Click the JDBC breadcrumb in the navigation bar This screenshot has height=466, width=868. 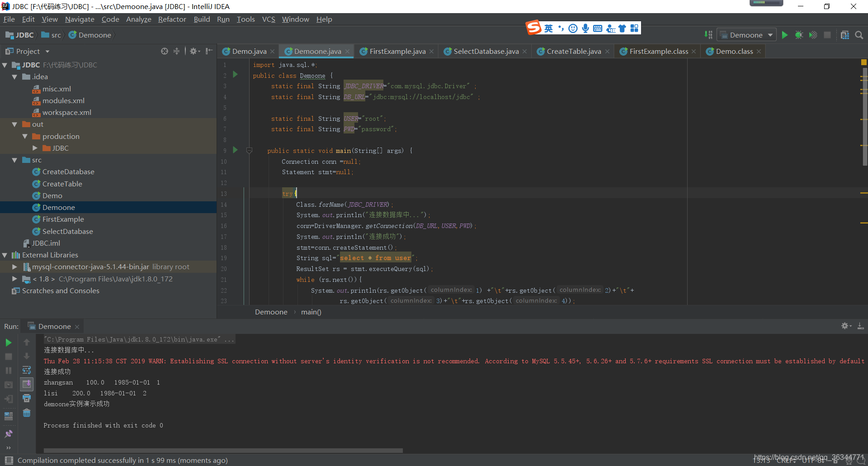[19, 35]
